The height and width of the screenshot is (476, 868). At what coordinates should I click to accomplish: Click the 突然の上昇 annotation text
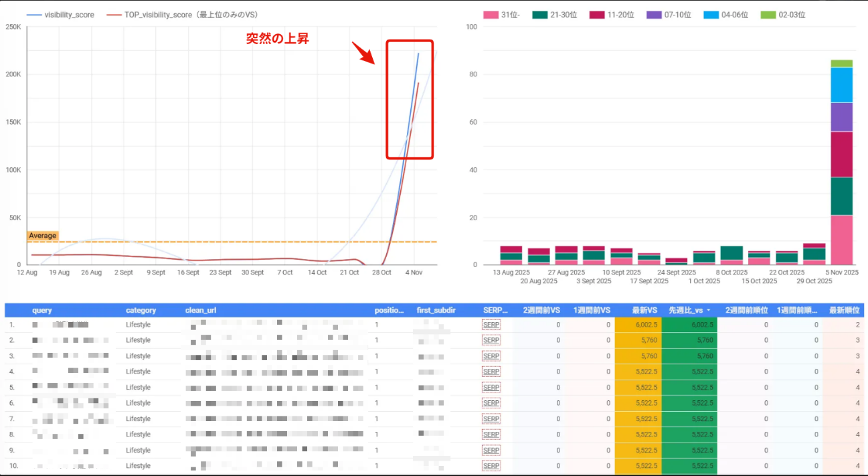277,39
